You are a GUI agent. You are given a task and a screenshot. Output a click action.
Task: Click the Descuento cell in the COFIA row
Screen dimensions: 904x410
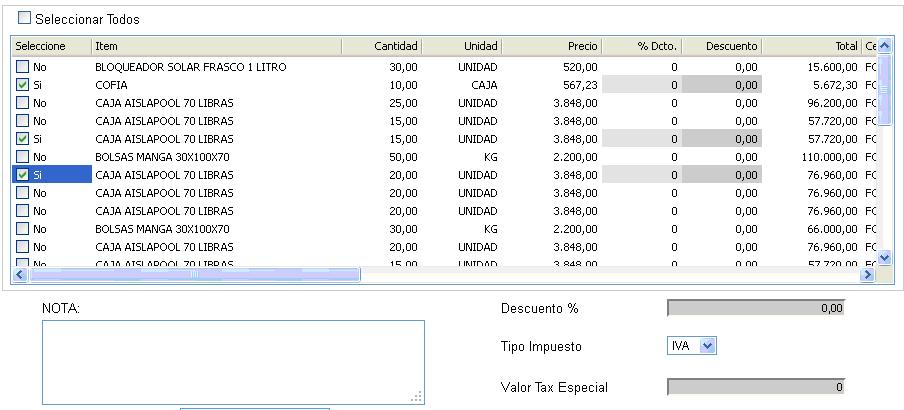pyautogui.click(x=722, y=85)
